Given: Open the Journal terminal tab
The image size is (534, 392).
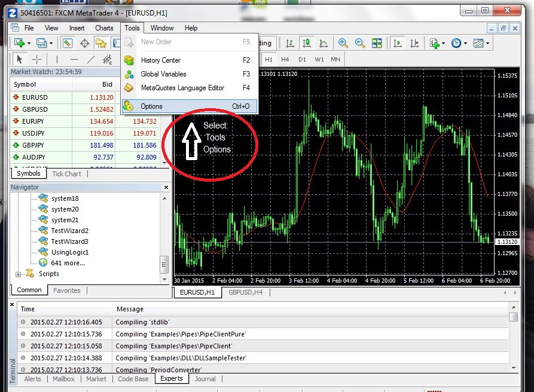Looking at the screenshot, I should [205, 379].
